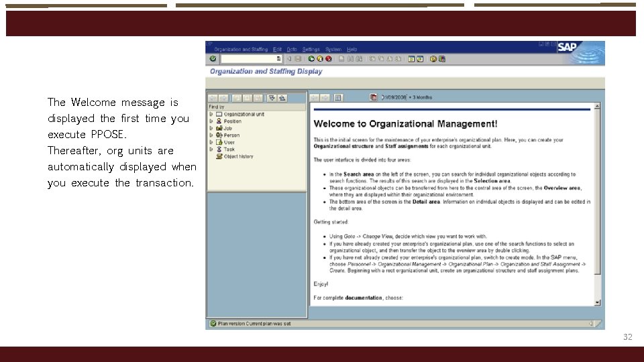This screenshot has width=644, height=362.
Task: Click the green Enter checkmark icon
Action: pyautogui.click(x=213, y=59)
